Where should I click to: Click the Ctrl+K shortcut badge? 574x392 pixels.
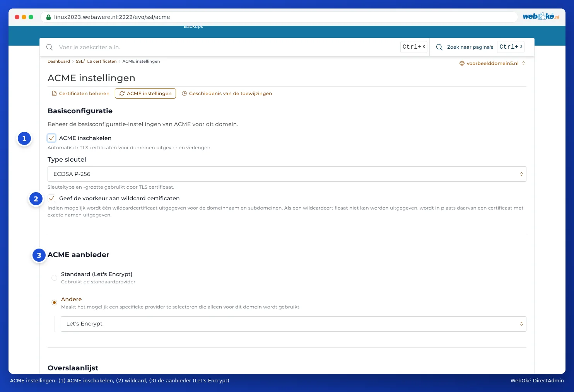click(x=414, y=47)
